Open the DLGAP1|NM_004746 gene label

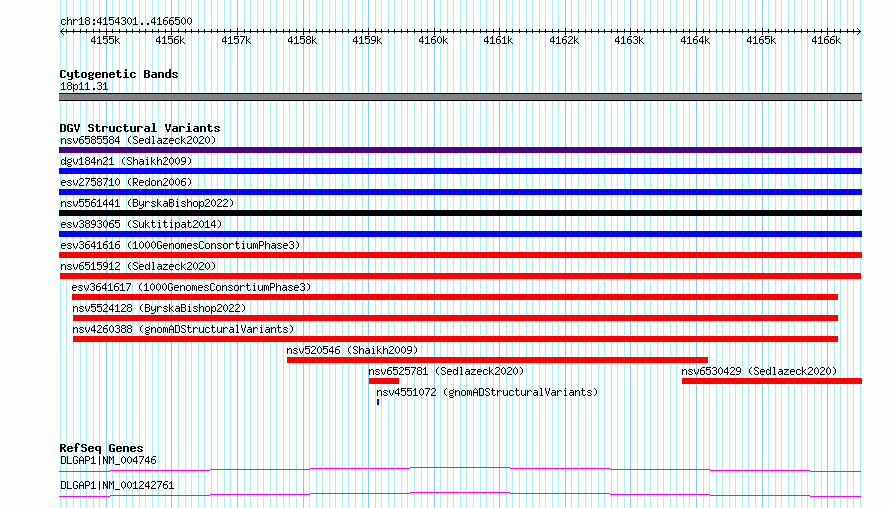[x=108, y=460]
